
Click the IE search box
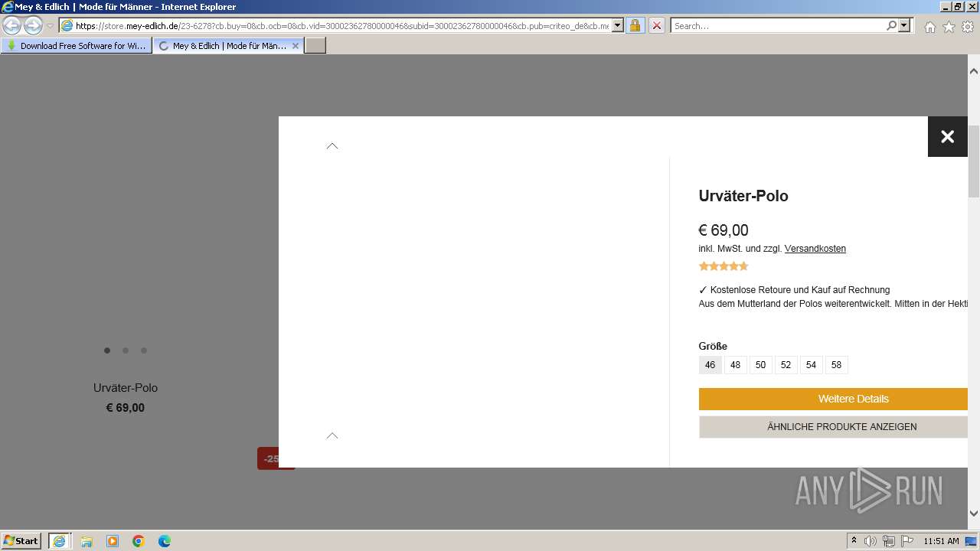(x=777, y=26)
